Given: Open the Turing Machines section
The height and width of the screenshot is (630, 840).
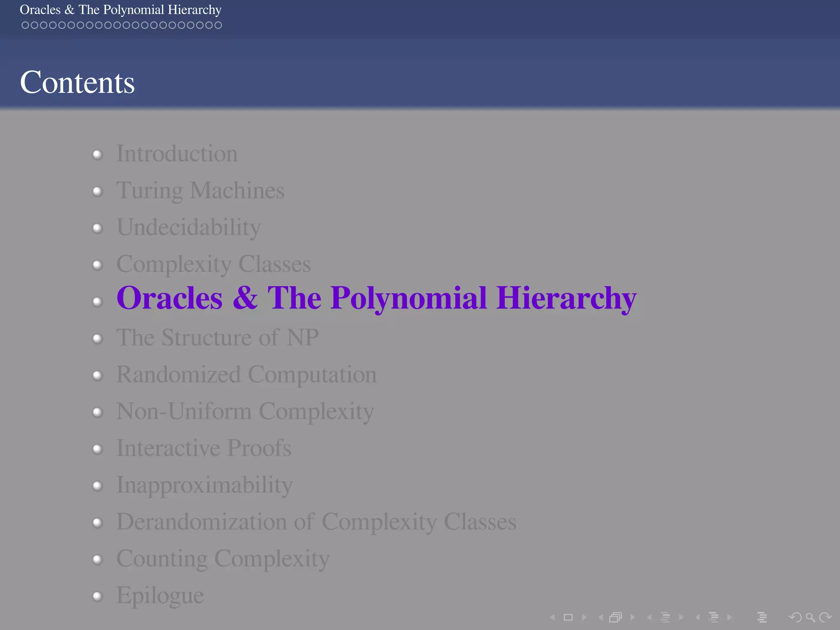Looking at the screenshot, I should click(x=200, y=191).
